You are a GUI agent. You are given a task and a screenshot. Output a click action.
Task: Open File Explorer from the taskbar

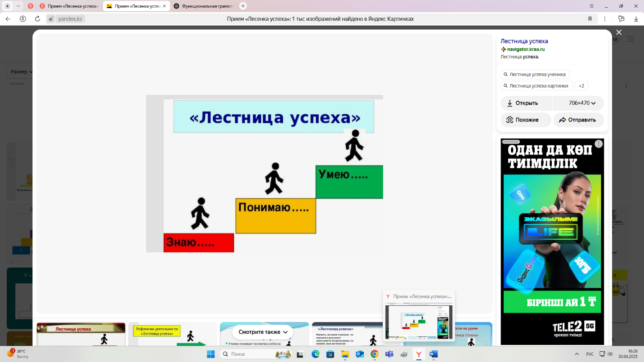pyautogui.click(x=345, y=354)
